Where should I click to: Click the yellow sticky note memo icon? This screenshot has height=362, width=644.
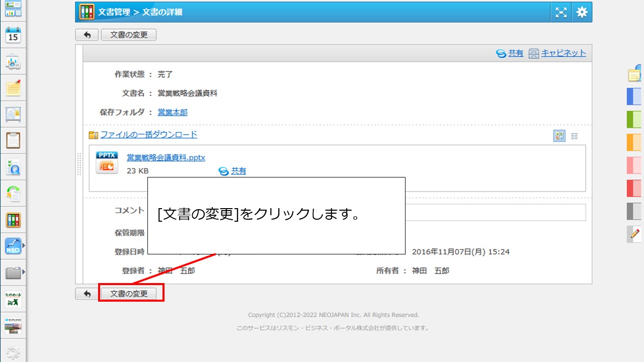(13, 88)
